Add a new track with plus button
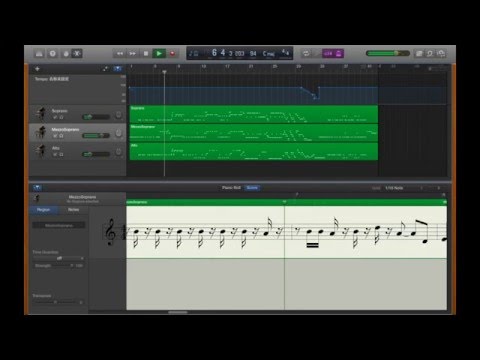This screenshot has width=480, height=360. pos(37,69)
